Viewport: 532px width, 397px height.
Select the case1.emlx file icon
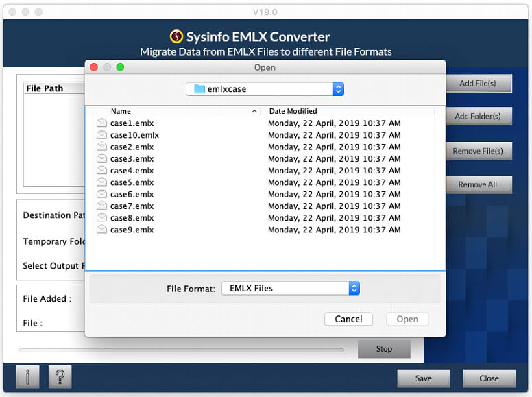[101, 123]
